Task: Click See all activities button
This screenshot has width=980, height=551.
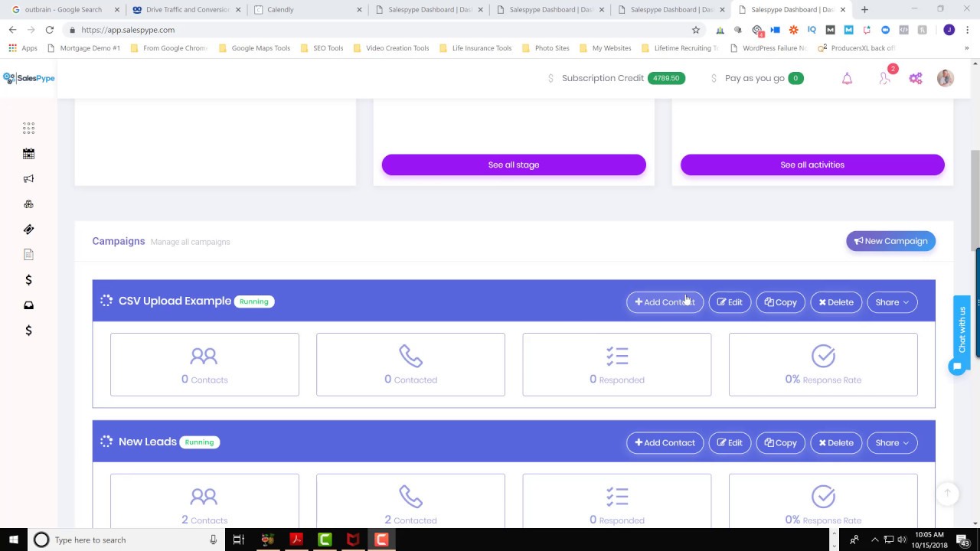Action: tap(812, 165)
